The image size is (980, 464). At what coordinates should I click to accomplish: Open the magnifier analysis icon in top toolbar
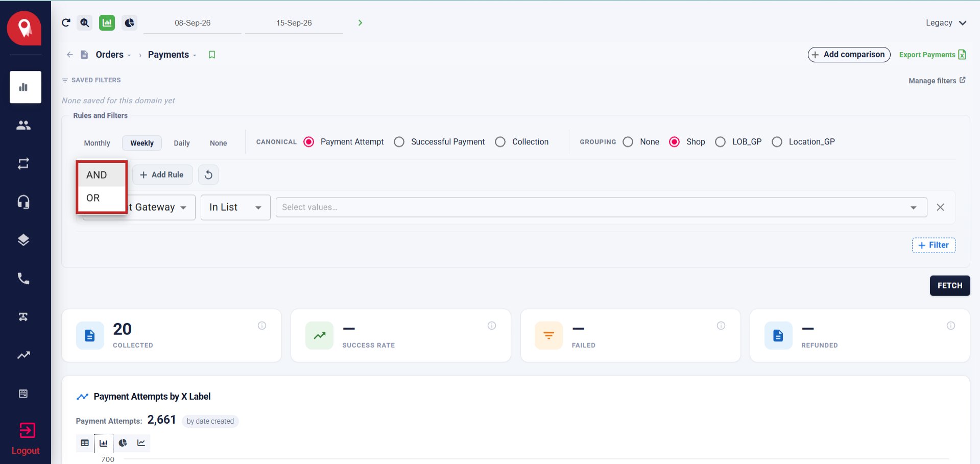click(x=85, y=22)
